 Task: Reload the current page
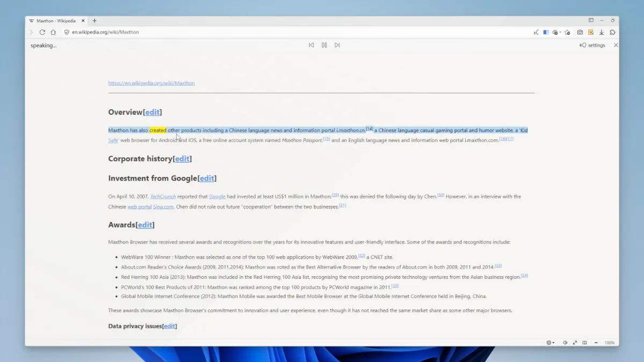(42, 32)
